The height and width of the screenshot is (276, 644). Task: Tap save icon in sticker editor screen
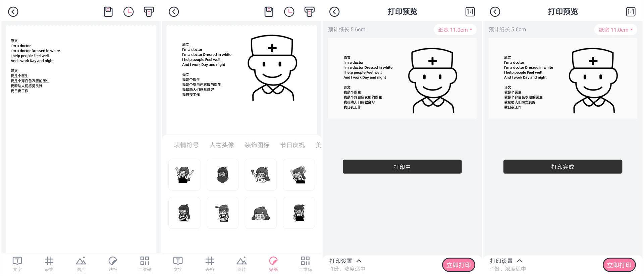pyautogui.click(x=269, y=12)
